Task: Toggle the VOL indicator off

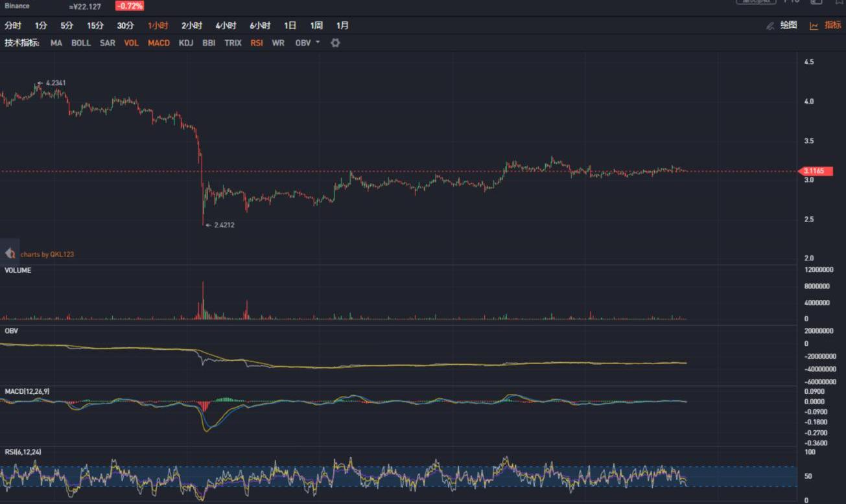Action: [x=131, y=43]
